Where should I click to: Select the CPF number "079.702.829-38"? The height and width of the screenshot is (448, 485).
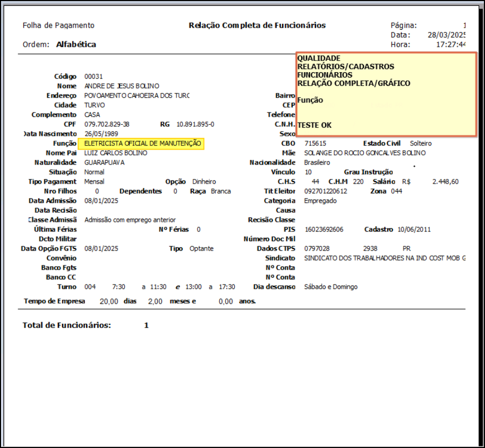107,124
